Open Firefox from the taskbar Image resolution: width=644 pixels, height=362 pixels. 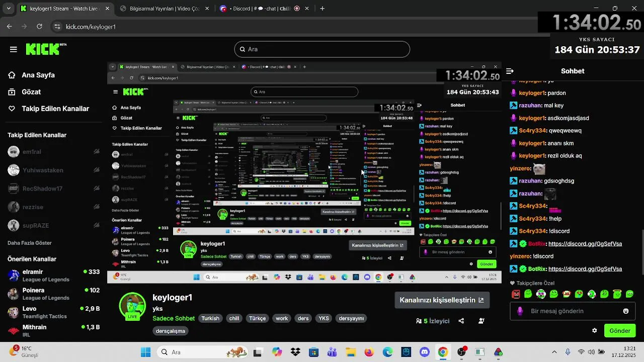tap(369, 352)
